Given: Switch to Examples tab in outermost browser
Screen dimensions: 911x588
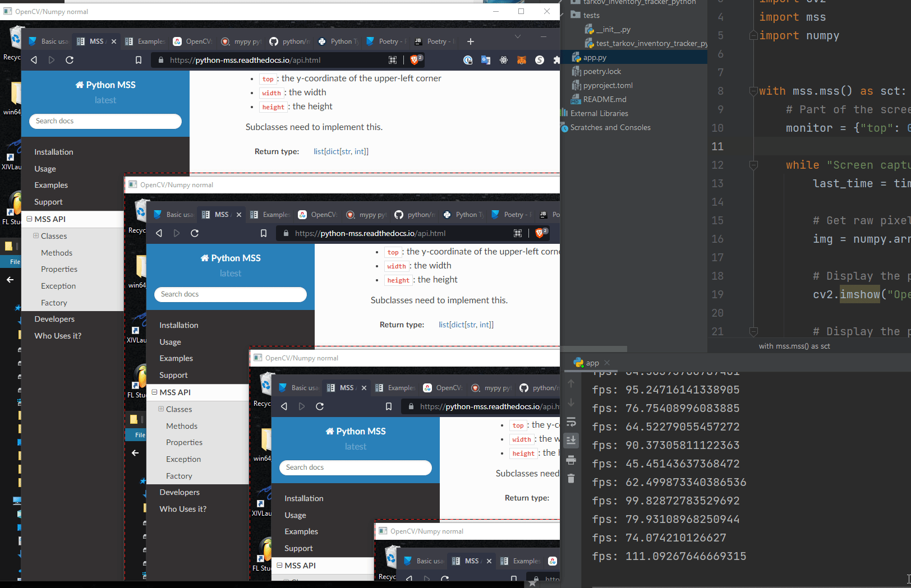Looking at the screenshot, I should (145, 41).
